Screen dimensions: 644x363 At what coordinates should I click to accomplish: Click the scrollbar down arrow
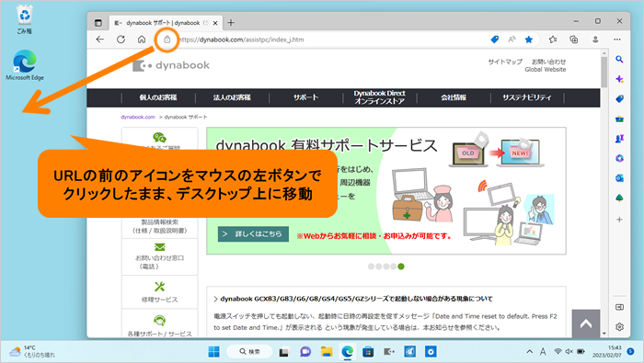(604, 334)
